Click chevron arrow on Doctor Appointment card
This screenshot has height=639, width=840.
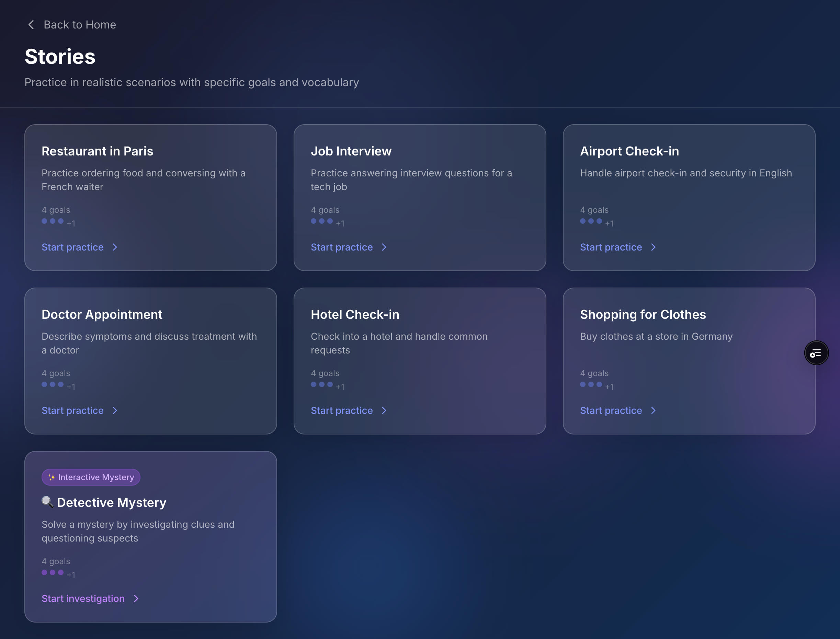pyautogui.click(x=115, y=411)
